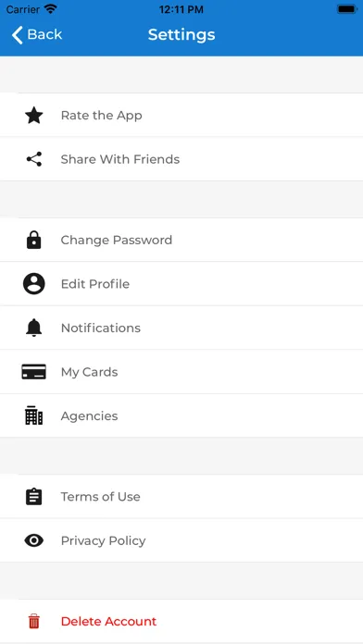363x644 pixels.
Task: Tap the bell notifications icon
Action: pyautogui.click(x=33, y=328)
